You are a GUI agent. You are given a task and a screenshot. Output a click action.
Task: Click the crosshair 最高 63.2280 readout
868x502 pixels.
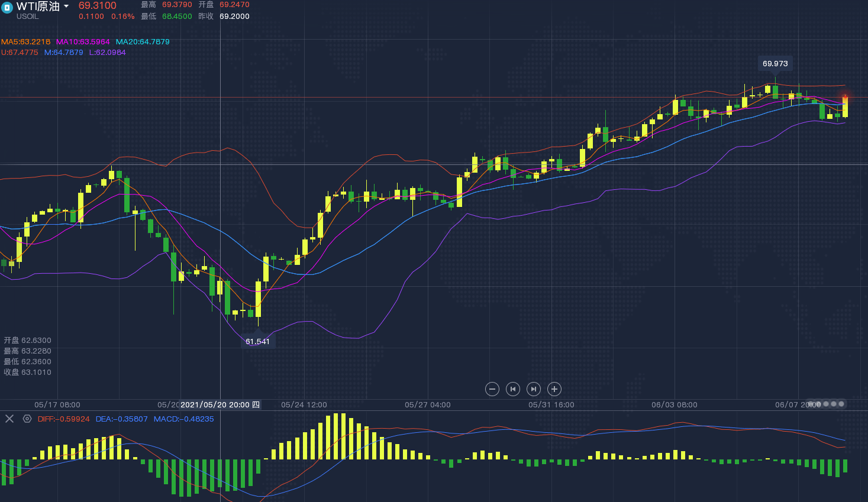point(28,351)
